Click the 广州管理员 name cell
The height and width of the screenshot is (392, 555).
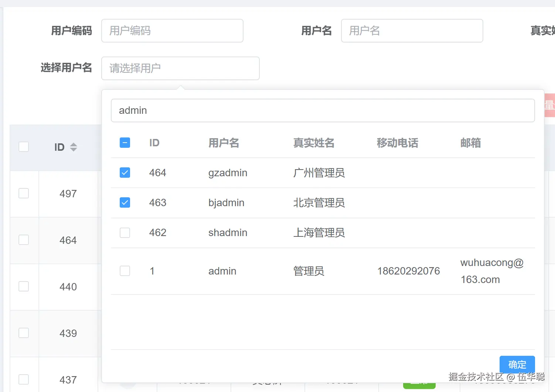tap(319, 173)
